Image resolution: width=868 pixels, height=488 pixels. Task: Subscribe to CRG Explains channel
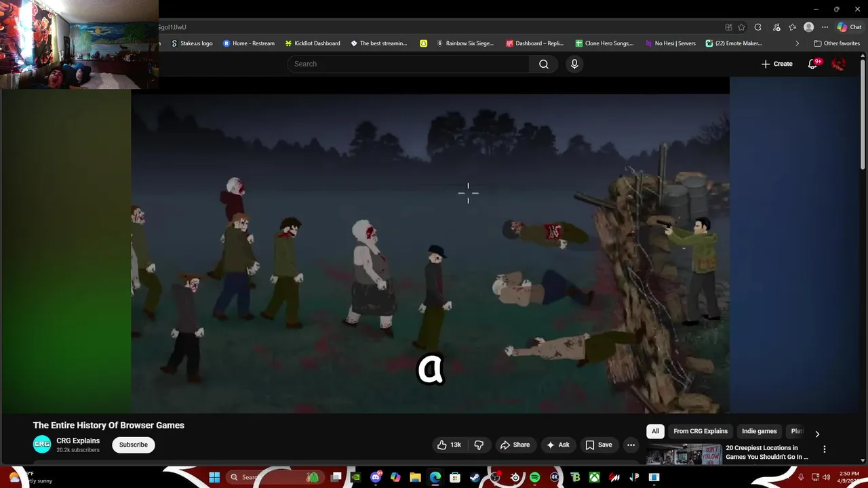pos(134,445)
